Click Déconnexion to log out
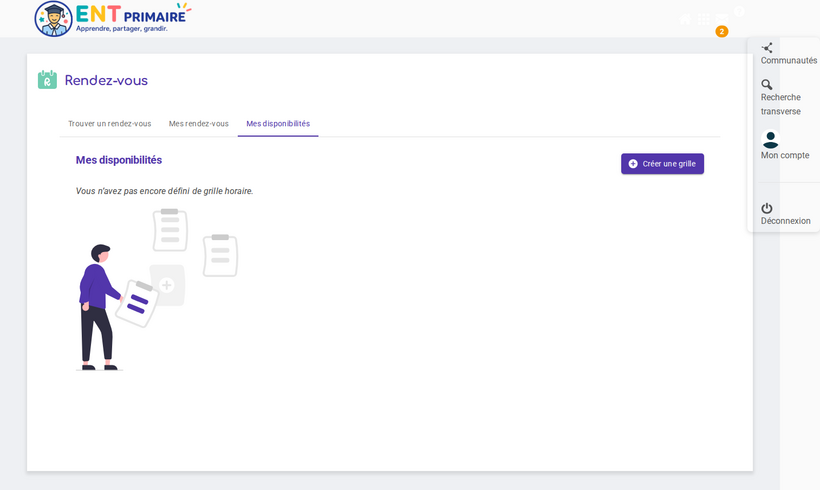Image resolution: width=820 pixels, height=490 pixels. [x=785, y=214]
